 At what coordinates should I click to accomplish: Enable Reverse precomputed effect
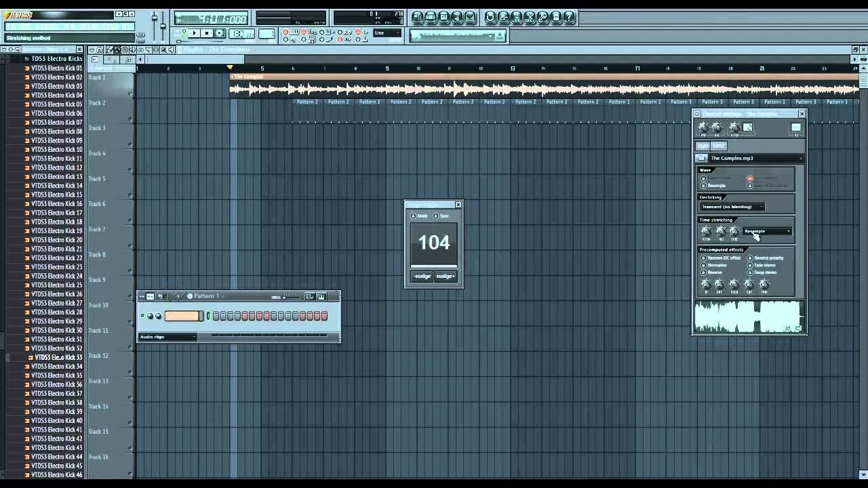[x=712, y=272]
